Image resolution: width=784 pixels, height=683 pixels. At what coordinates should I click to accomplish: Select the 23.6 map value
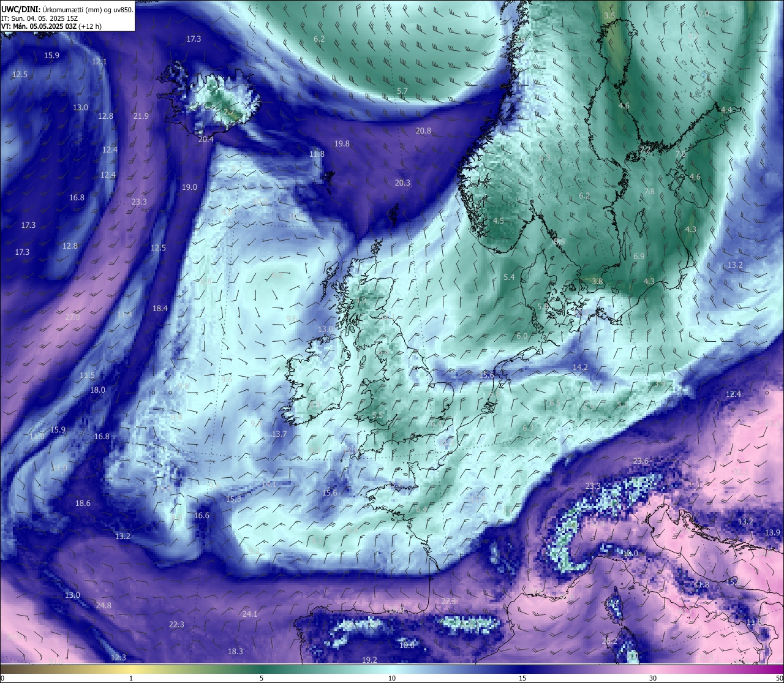click(x=641, y=461)
